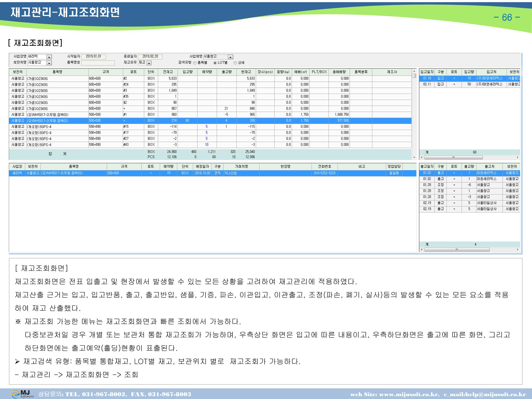
Task: Select the (강)NM5017-2 row with lot #1
Action: click(210, 115)
